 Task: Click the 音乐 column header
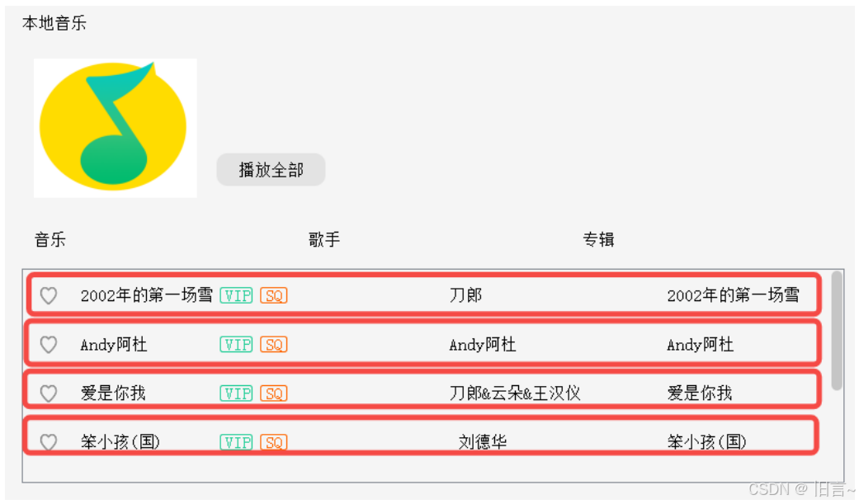50,240
